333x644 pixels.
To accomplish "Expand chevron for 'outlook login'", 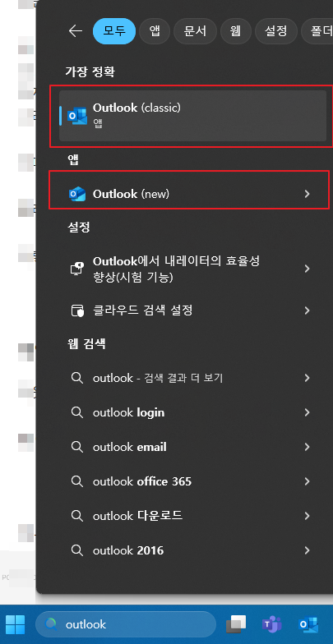I will click(x=307, y=412).
